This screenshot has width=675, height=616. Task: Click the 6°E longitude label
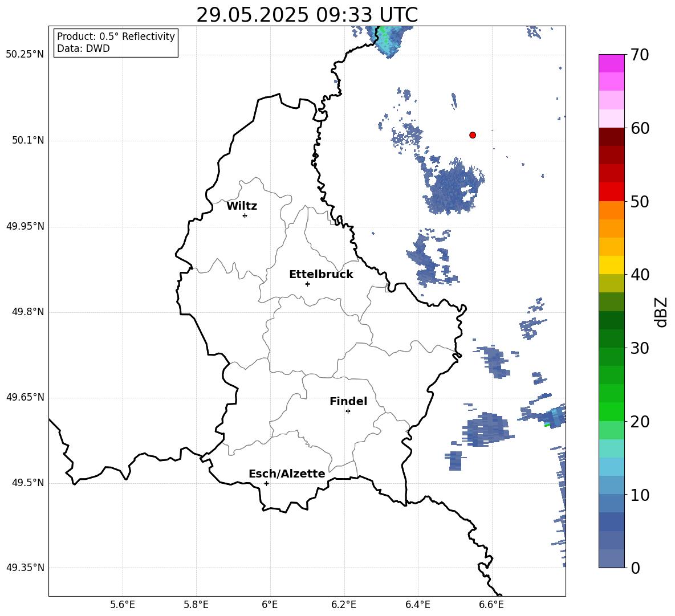[x=270, y=605]
